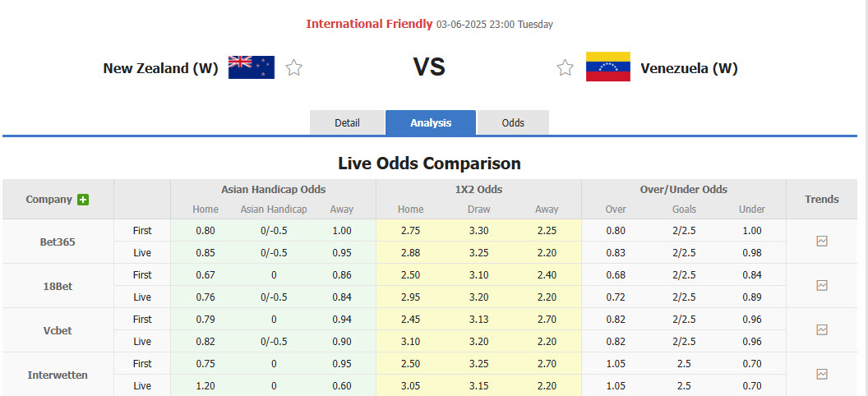Click the Over/Under Odds column header
The width and height of the screenshot is (868, 396).
[683, 189]
